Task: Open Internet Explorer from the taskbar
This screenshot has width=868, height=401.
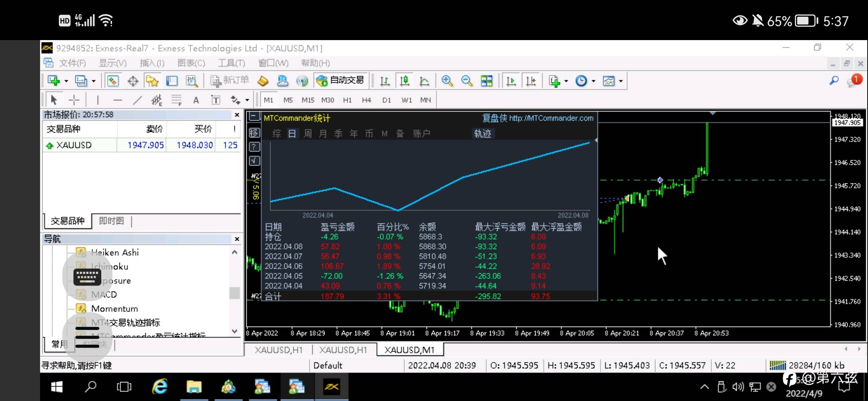Action: [160, 387]
